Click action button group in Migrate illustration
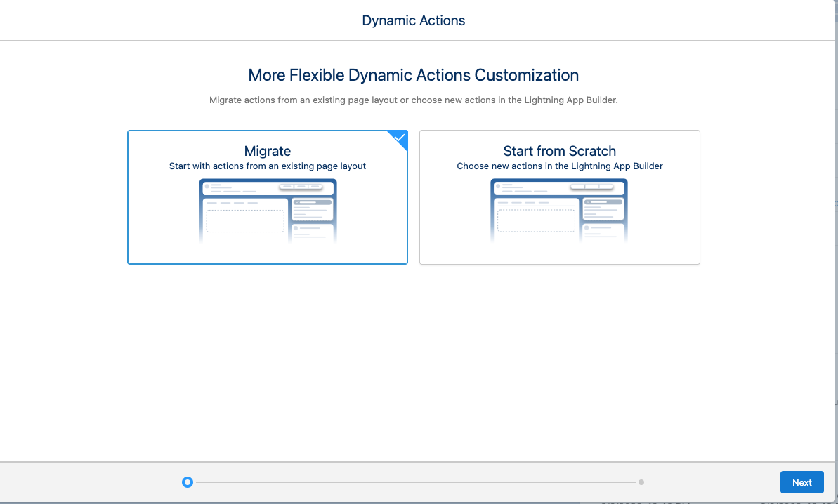 tap(301, 187)
